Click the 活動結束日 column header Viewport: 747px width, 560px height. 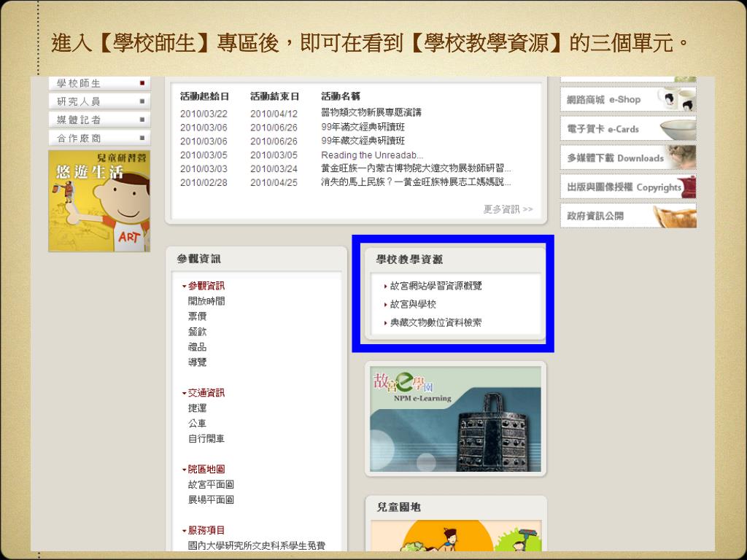(x=274, y=96)
